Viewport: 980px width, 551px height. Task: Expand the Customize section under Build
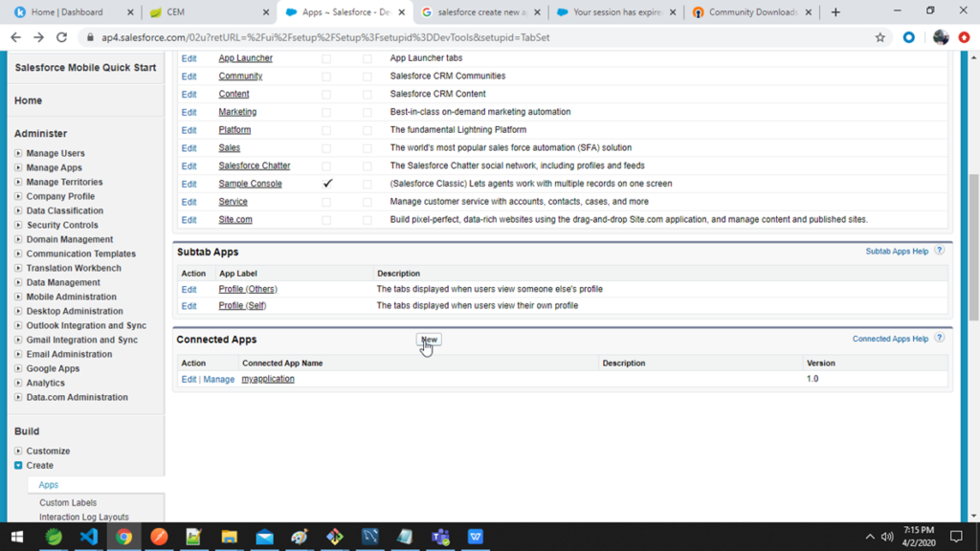click(x=18, y=452)
